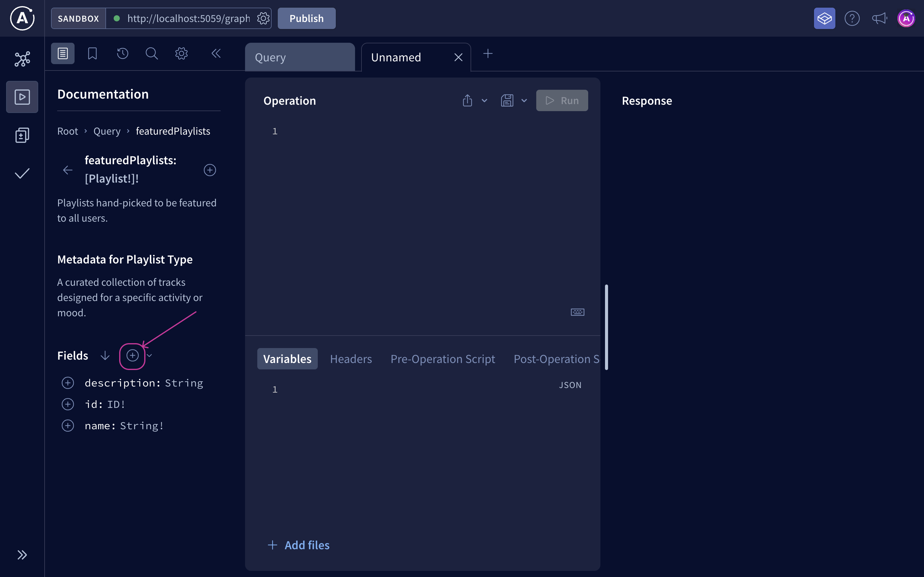Open the share operation export icon
924x577 pixels.
(467, 100)
